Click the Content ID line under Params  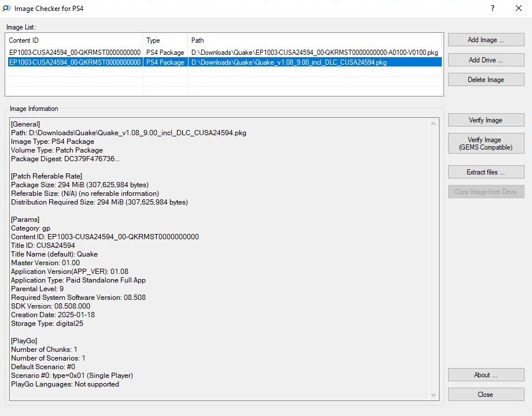click(x=105, y=237)
